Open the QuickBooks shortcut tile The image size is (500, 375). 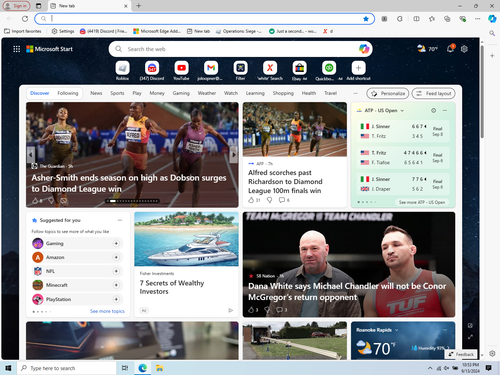click(x=329, y=68)
